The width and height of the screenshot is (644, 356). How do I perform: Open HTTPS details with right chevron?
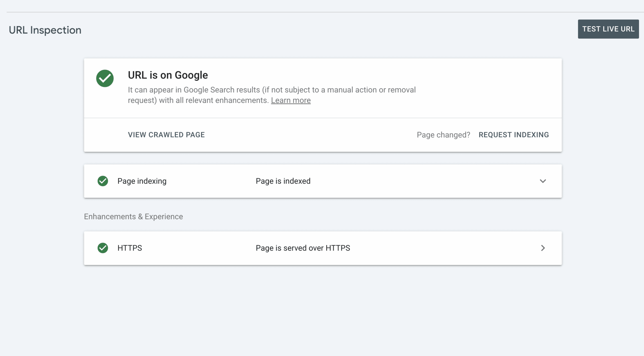[x=543, y=248]
